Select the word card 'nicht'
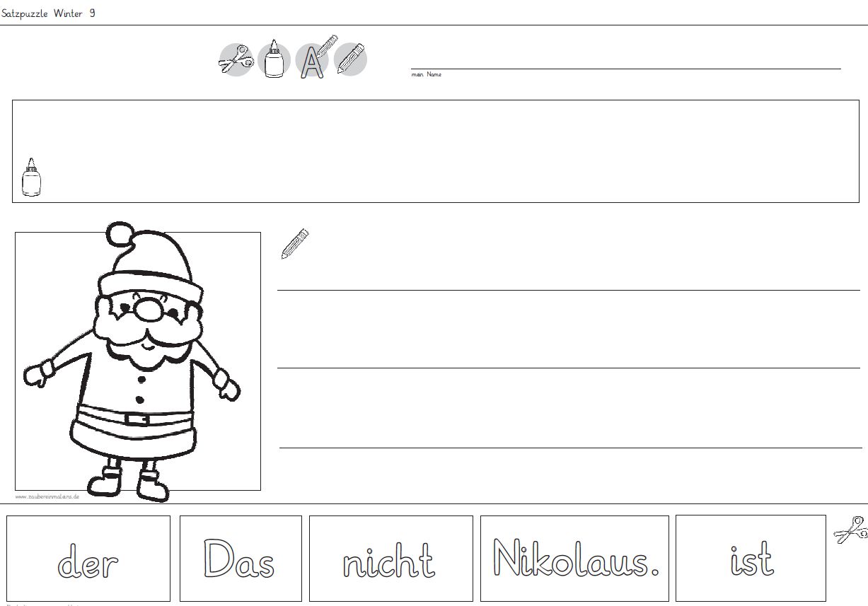This screenshot has width=868, height=606. (390, 559)
